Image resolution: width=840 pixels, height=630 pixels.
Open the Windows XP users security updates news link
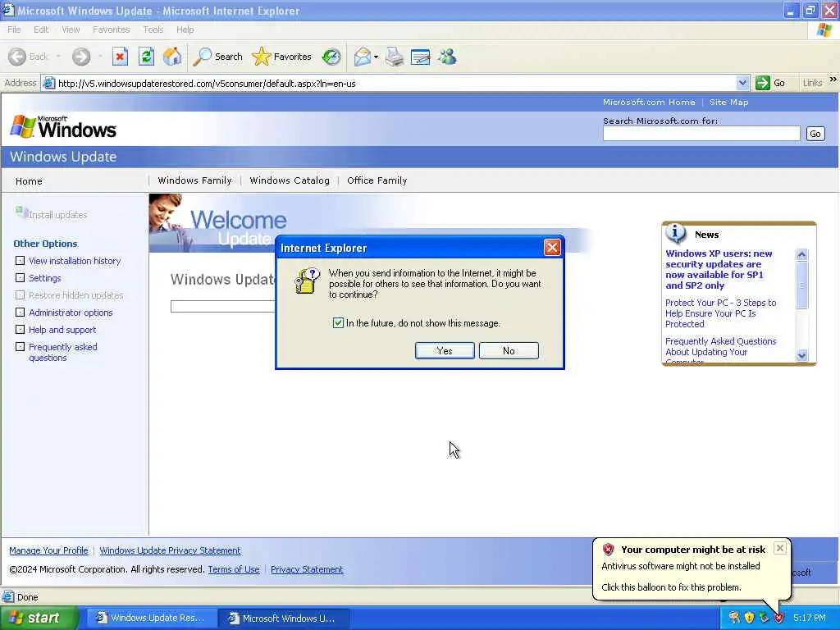tap(719, 269)
